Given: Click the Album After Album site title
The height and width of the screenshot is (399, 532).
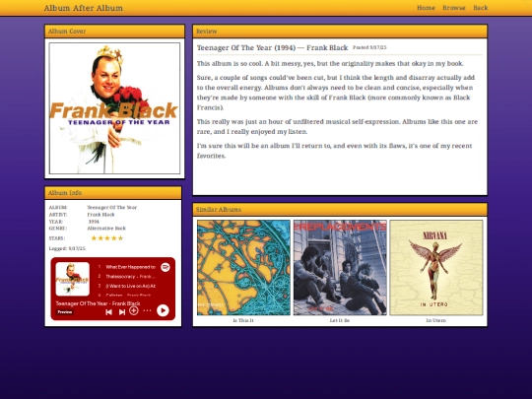Looking at the screenshot, I should click(84, 8).
